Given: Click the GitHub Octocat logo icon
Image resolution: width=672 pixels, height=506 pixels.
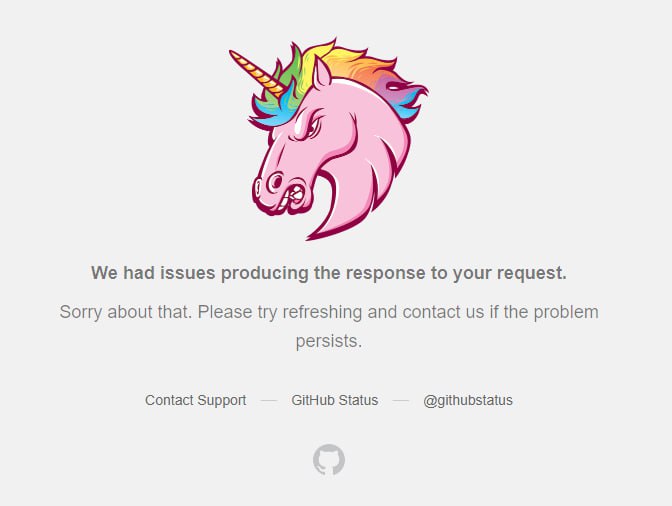Looking at the screenshot, I should (329, 460).
